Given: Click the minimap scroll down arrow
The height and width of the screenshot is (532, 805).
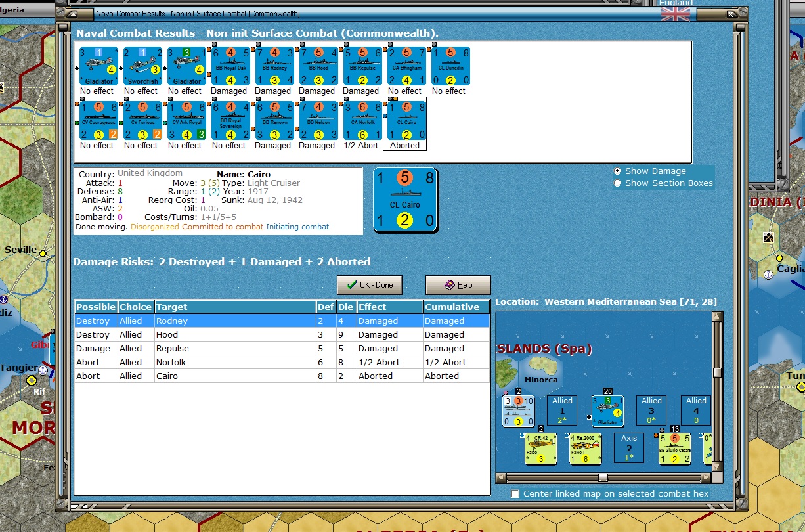Looking at the screenshot, I should pyautogui.click(x=717, y=467).
